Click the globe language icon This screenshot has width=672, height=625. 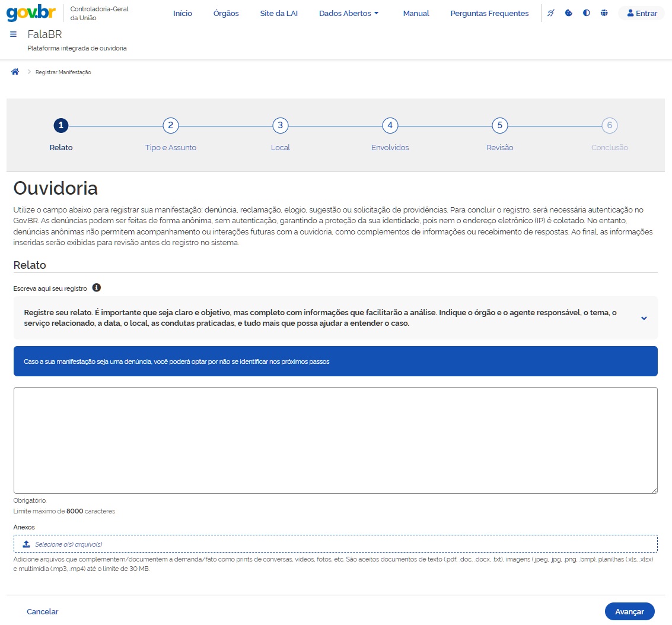pos(604,13)
